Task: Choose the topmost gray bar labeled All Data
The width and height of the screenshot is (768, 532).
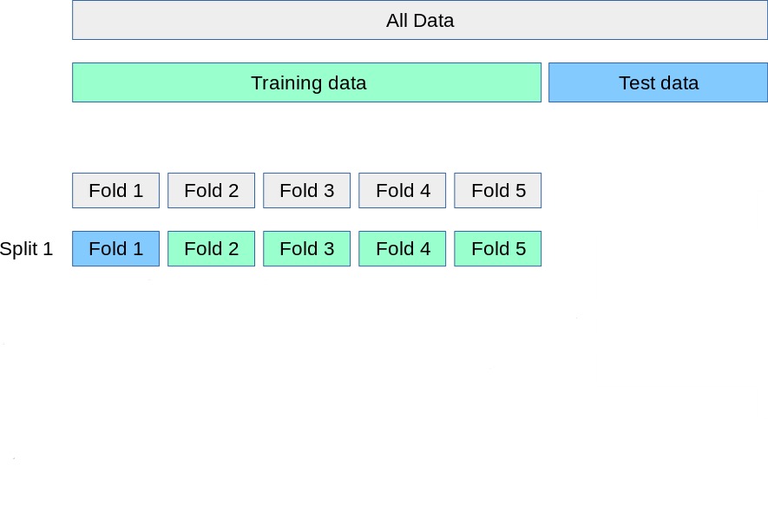Action: point(420,21)
